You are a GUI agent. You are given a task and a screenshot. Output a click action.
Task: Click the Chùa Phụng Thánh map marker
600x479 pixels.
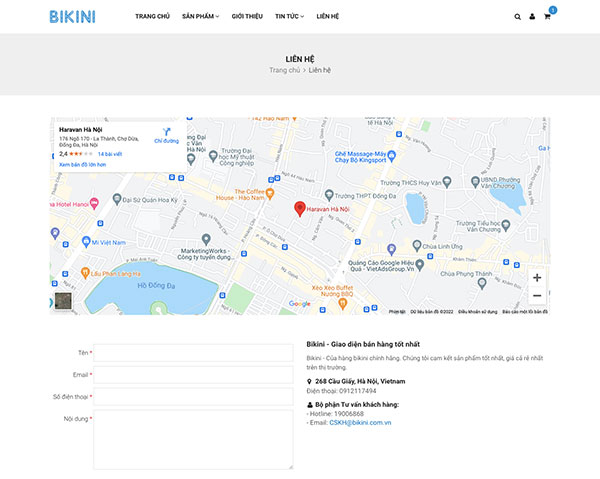482,283
